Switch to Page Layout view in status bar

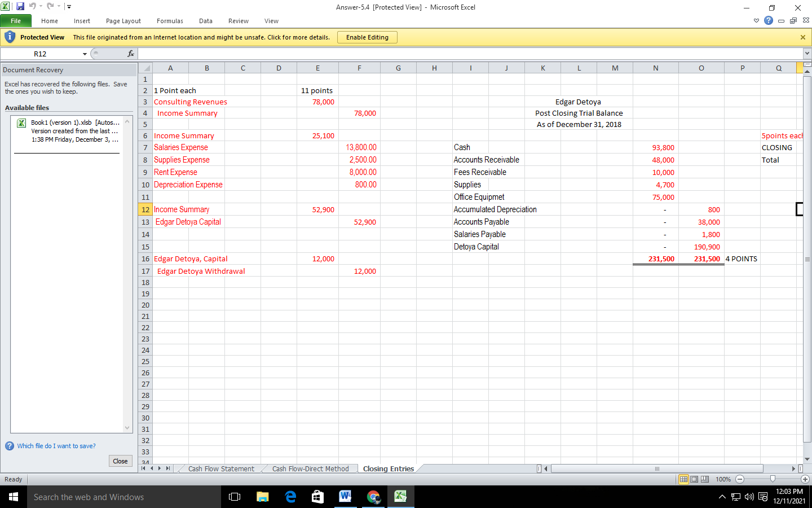[694, 479]
